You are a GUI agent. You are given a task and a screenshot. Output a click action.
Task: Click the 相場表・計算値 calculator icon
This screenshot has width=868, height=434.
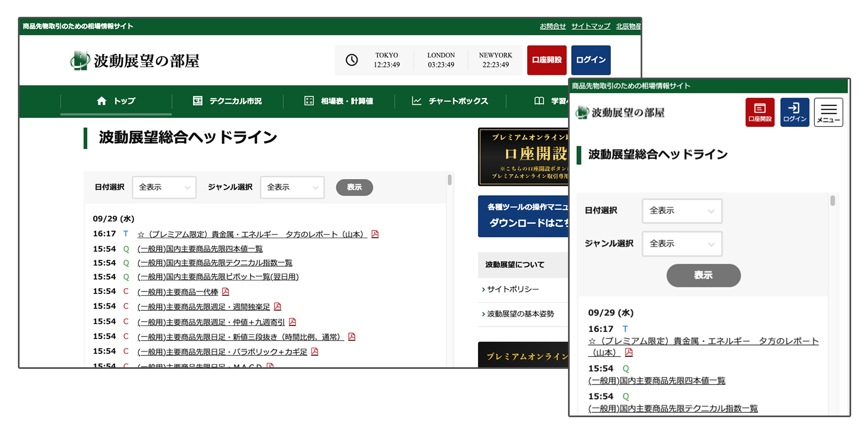pyautogui.click(x=309, y=101)
